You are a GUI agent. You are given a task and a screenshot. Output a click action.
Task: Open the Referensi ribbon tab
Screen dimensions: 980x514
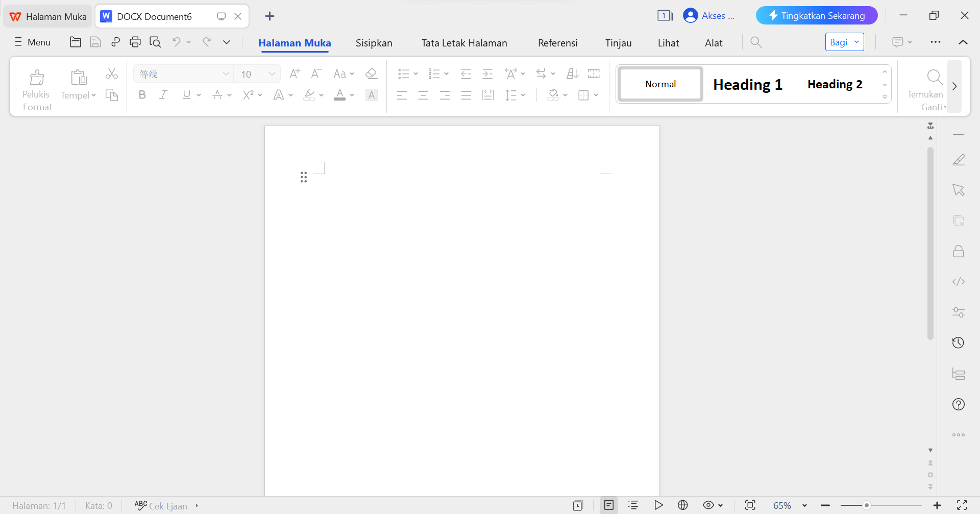(557, 43)
